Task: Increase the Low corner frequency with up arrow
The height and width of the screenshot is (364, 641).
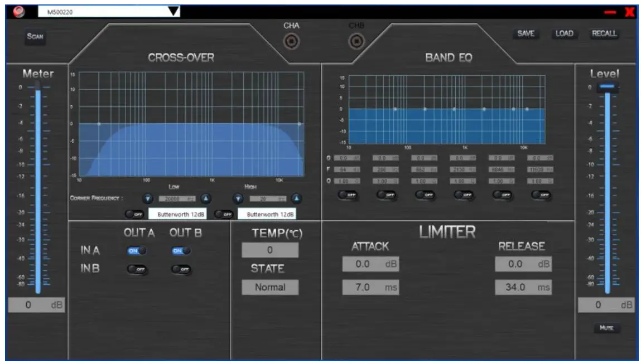Action: click(x=206, y=198)
